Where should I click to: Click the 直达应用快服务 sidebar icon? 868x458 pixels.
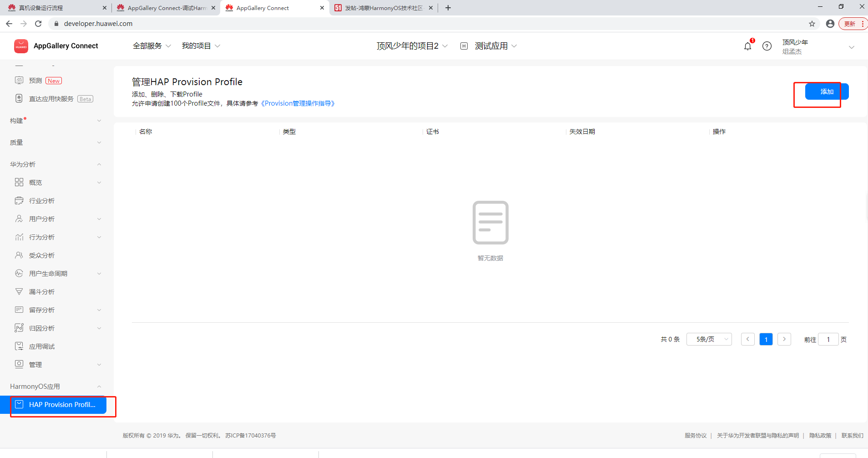[x=19, y=99]
